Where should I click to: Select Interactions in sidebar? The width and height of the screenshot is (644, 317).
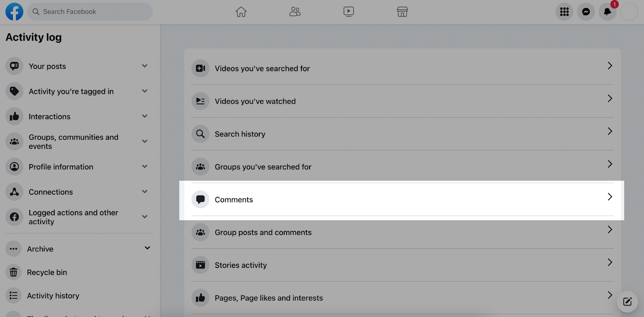click(50, 117)
